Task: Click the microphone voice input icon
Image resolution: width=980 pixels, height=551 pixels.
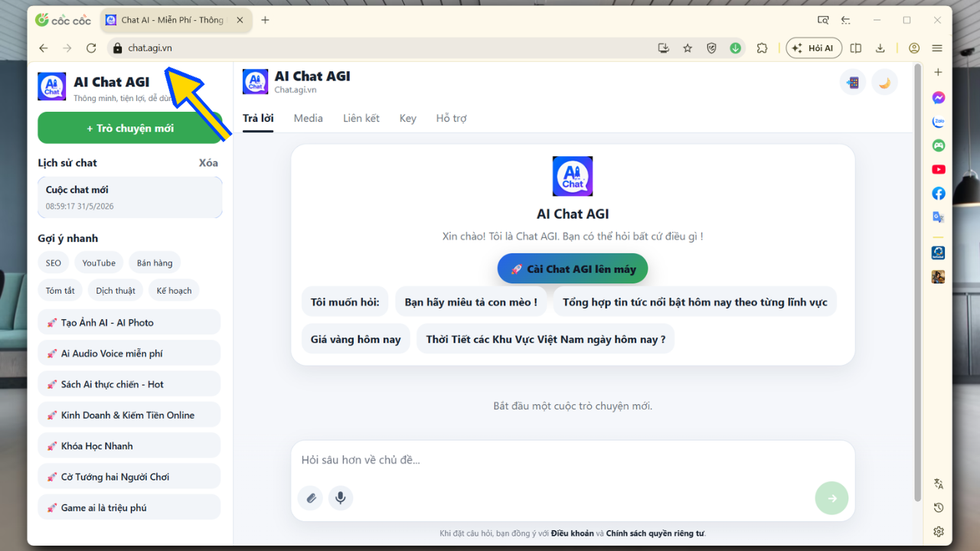Action: tap(341, 498)
